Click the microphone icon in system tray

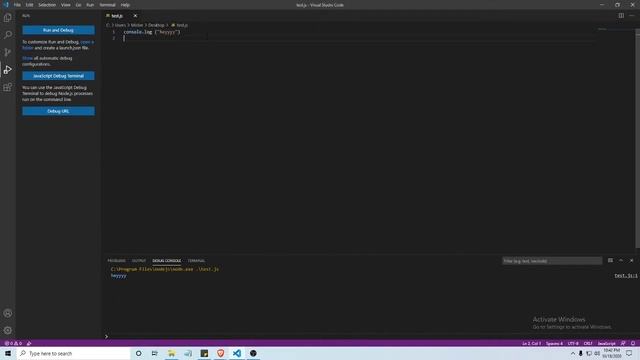click(580, 353)
